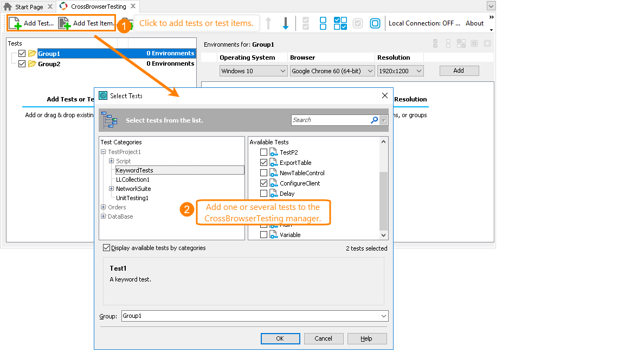Open the toolbar overflow chevron
The height and width of the screenshot is (352, 644).
[491, 17]
